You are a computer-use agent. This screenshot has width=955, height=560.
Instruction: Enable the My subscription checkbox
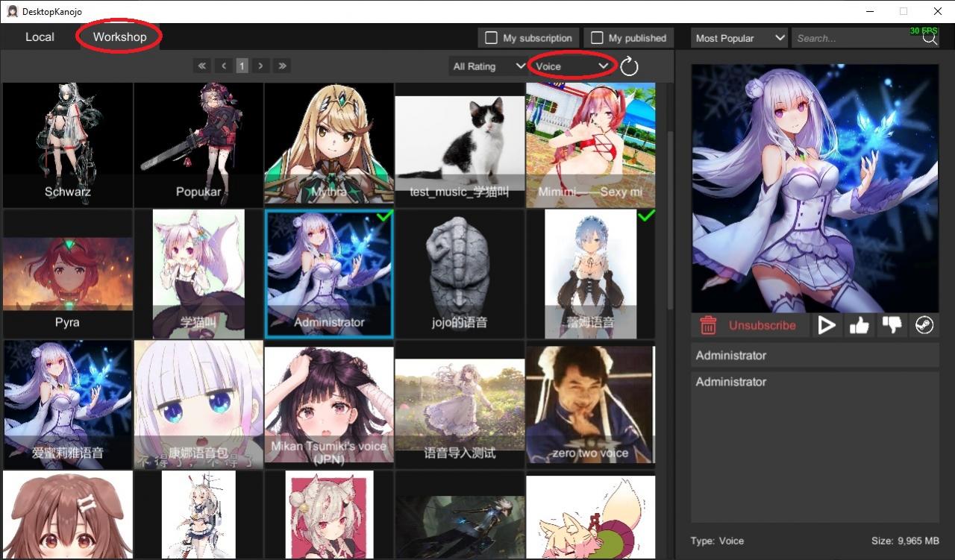tap(491, 38)
